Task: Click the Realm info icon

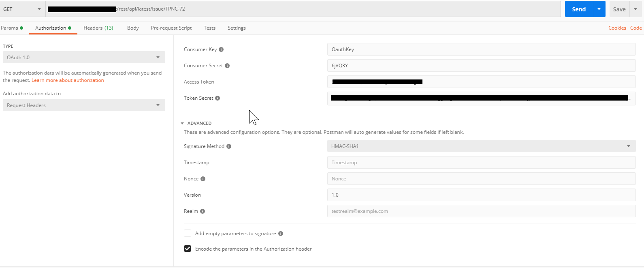Action: pyautogui.click(x=203, y=211)
